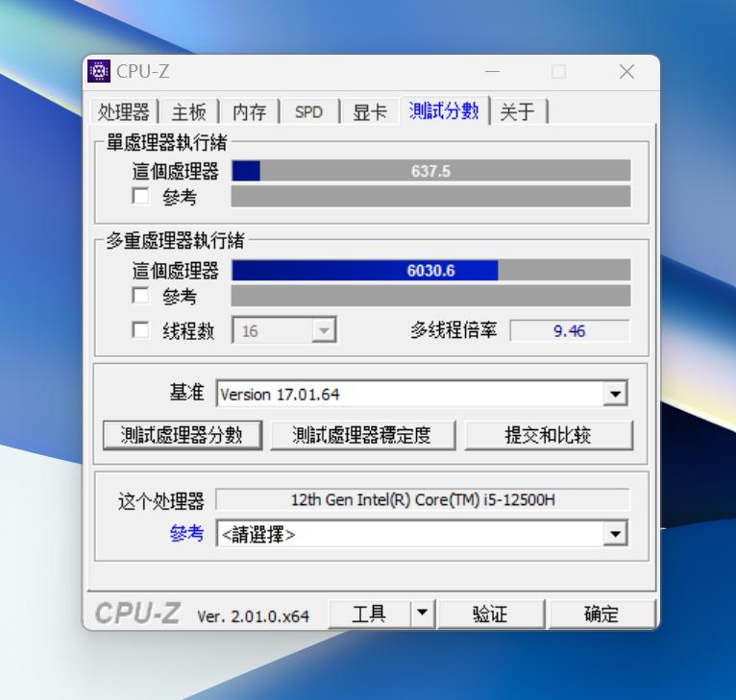Viewport: 736px width, 700px height.
Task: Open the 显卡 tab
Action: coord(369,111)
